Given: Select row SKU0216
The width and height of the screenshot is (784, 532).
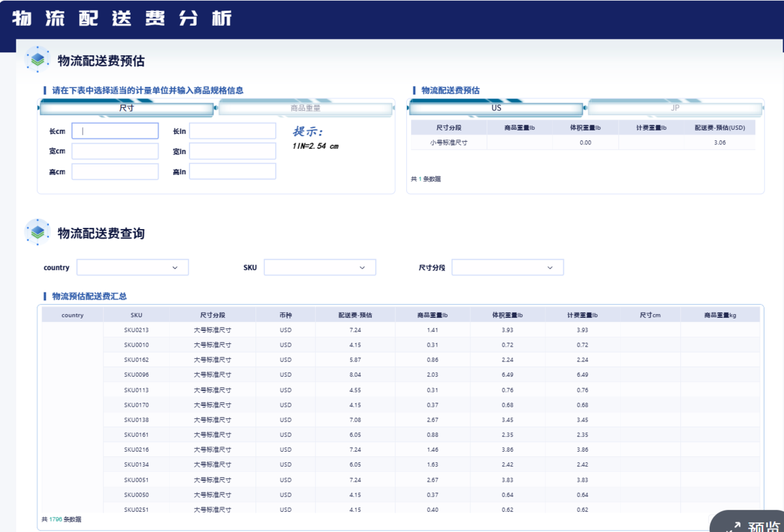Looking at the screenshot, I should point(431,450).
